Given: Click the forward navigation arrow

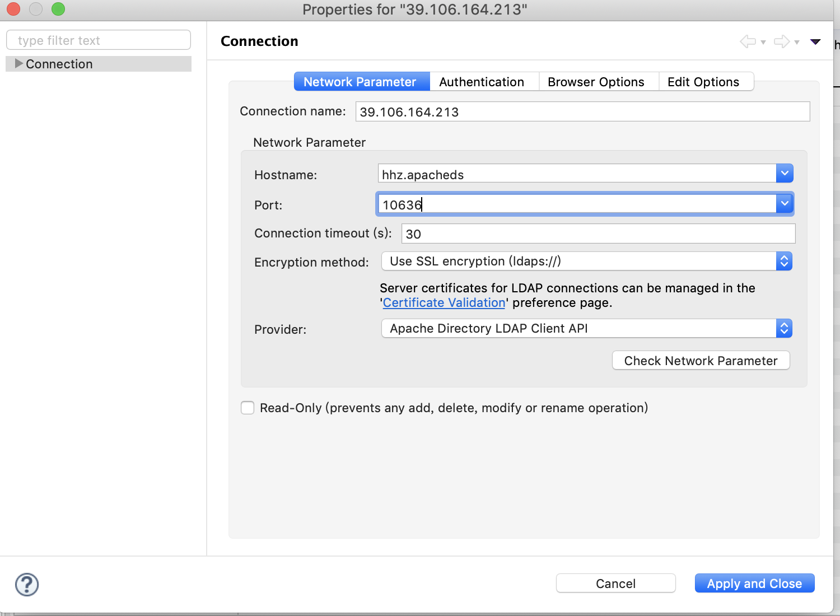Looking at the screenshot, I should (x=781, y=41).
